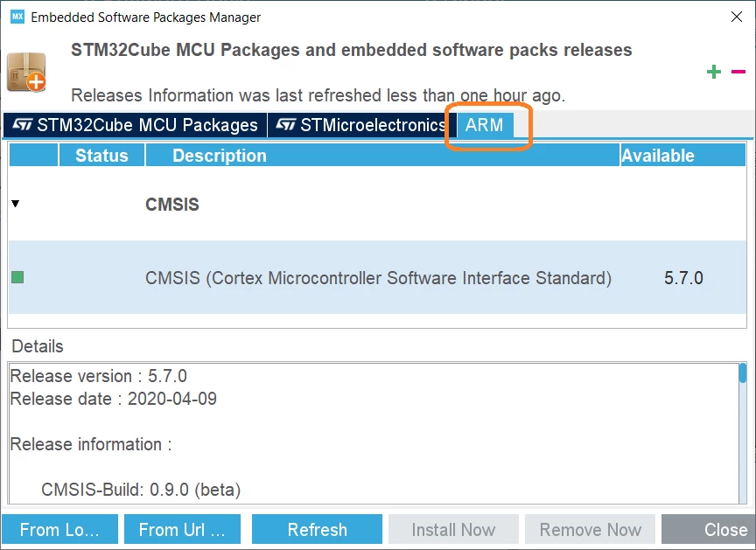The height and width of the screenshot is (550, 756).
Task: Click the ST logo on the STMicroelectronics tab
Action: [286, 125]
